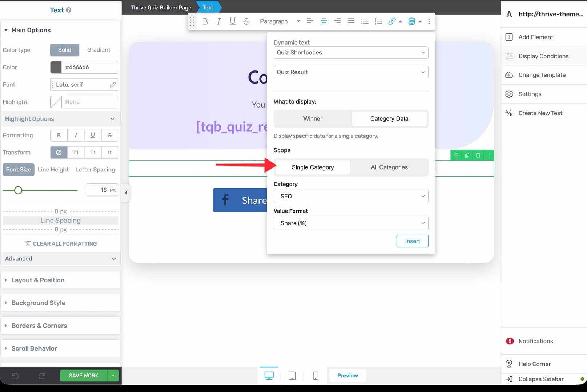The width and height of the screenshot is (587, 392).
Task: Open the hyperlink insert tool
Action: [x=392, y=21]
